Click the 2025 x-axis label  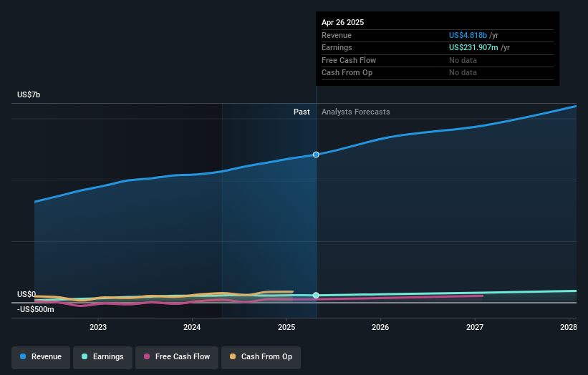286,327
